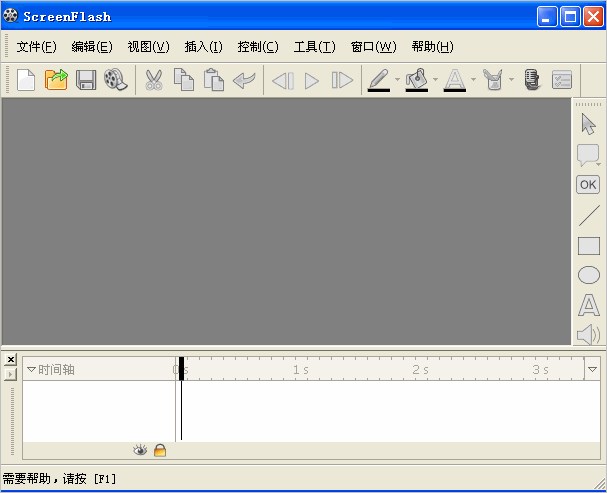Click the 1 s mark on the timeline ruler

pyautogui.click(x=301, y=370)
